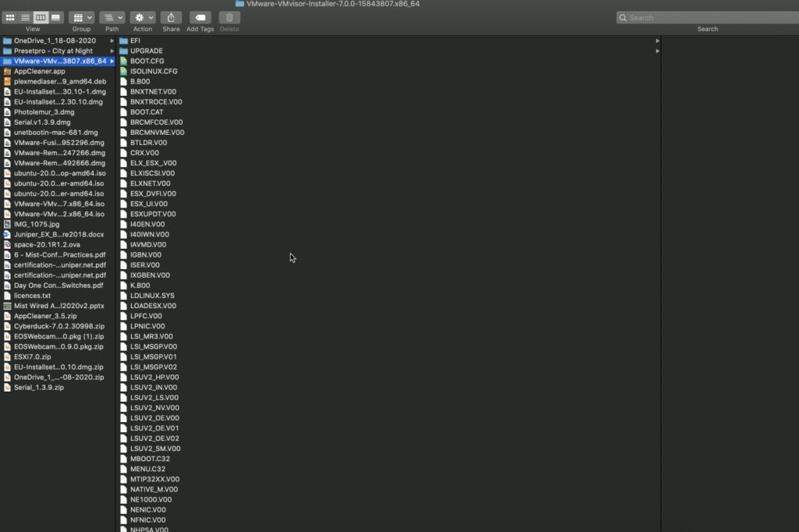Select the ESXi7.0.zip file icon
799x532 pixels.
click(7, 356)
